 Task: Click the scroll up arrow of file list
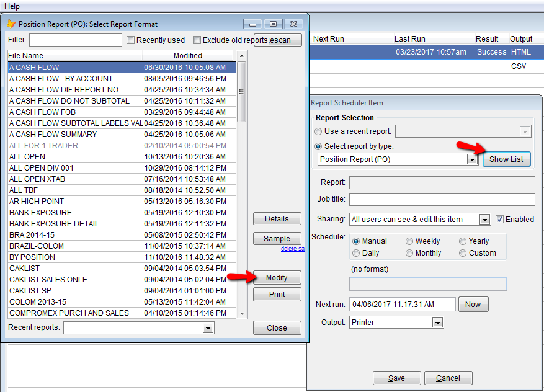point(242,56)
